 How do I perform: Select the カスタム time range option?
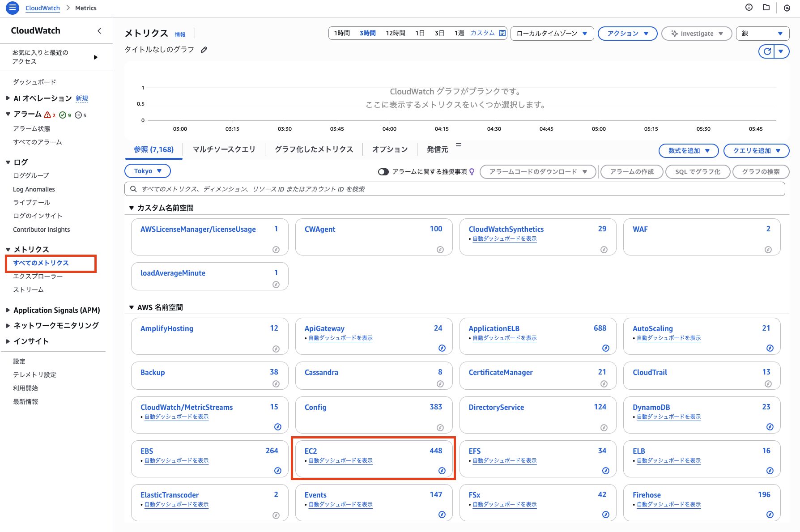pos(482,33)
